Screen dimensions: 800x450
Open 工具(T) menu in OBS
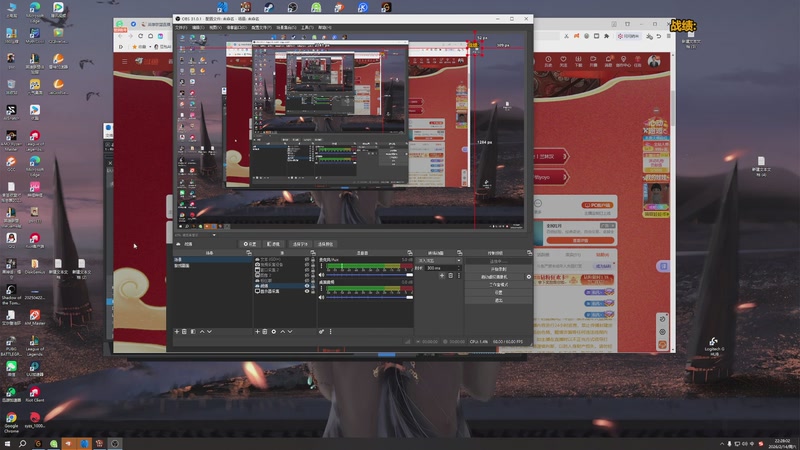[307, 28]
